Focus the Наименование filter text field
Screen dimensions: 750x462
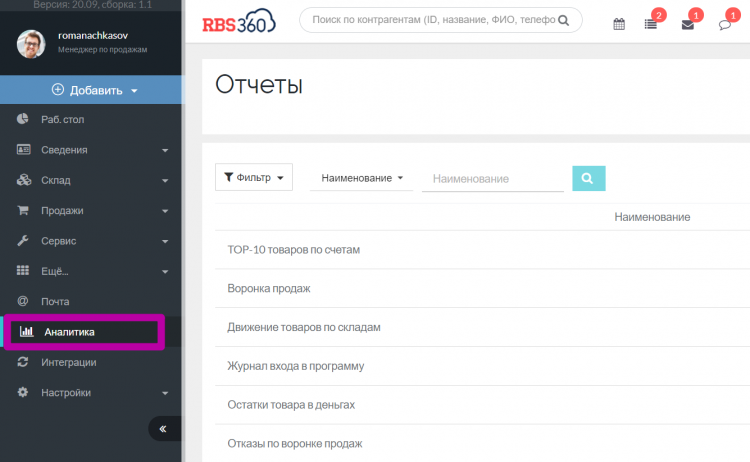coord(493,179)
